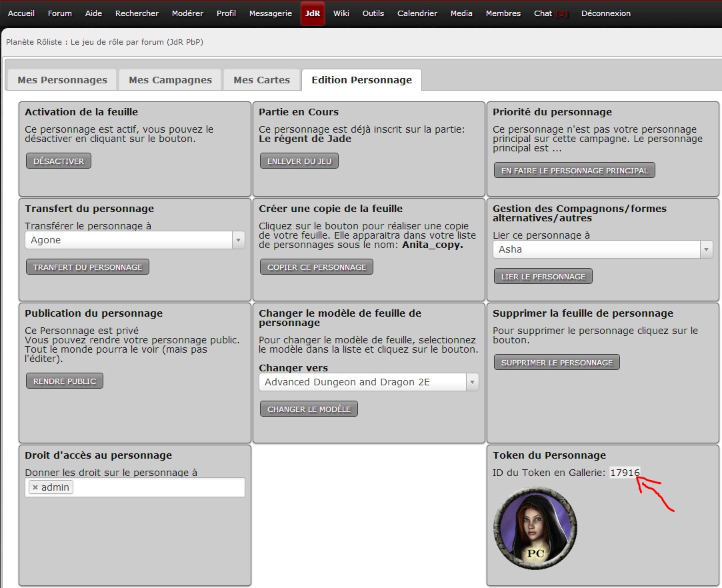
Task: Delete the sheet with Supprimer le personnage
Action: tap(556, 363)
